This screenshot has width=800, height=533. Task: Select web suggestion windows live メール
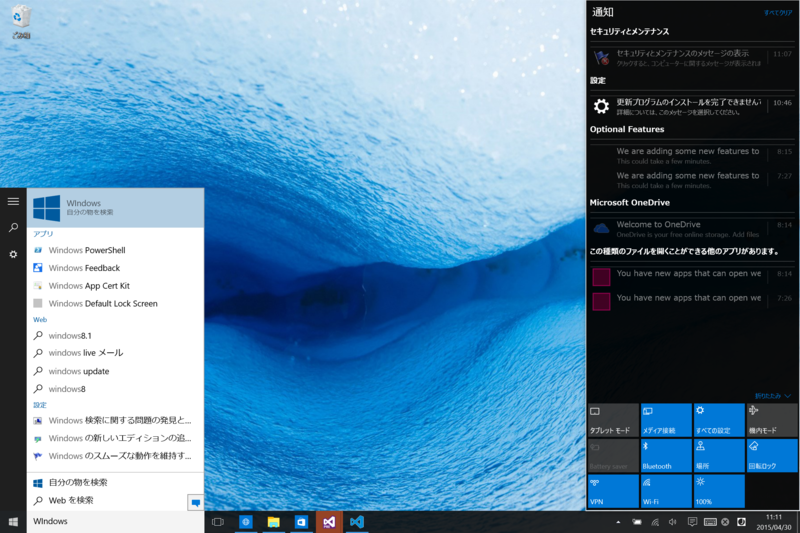(x=115, y=353)
